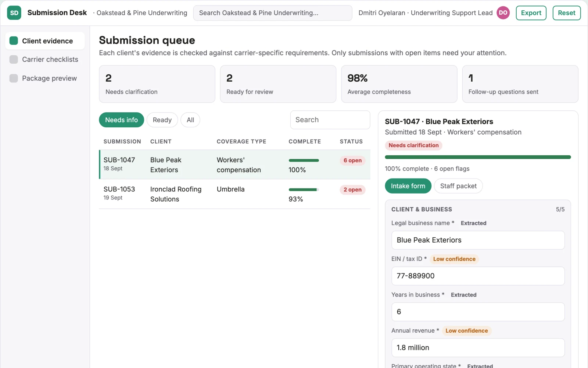Image resolution: width=588 pixels, height=368 pixels.
Task: Click the Reset button
Action: click(x=566, y=13)
